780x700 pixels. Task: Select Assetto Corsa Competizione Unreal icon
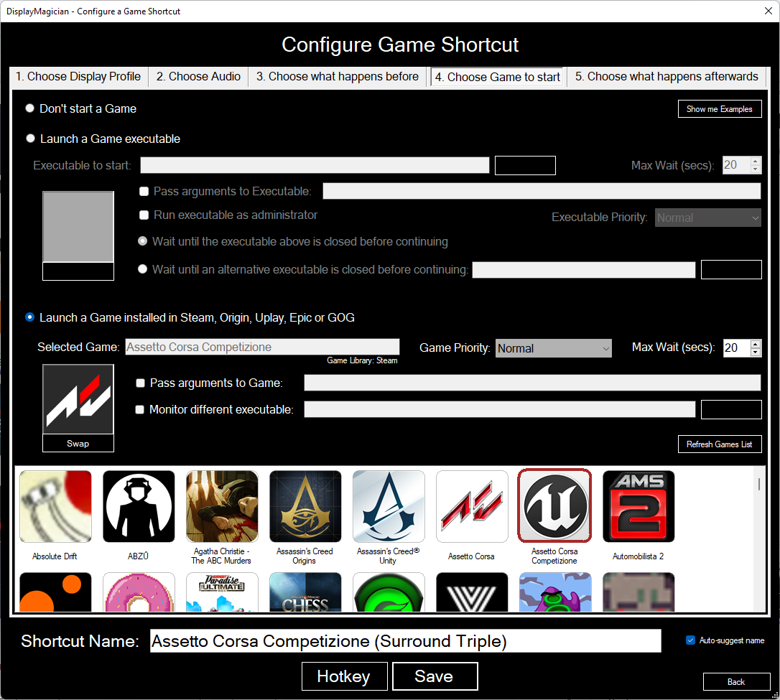pyautogui.click(x=554, y=506)
